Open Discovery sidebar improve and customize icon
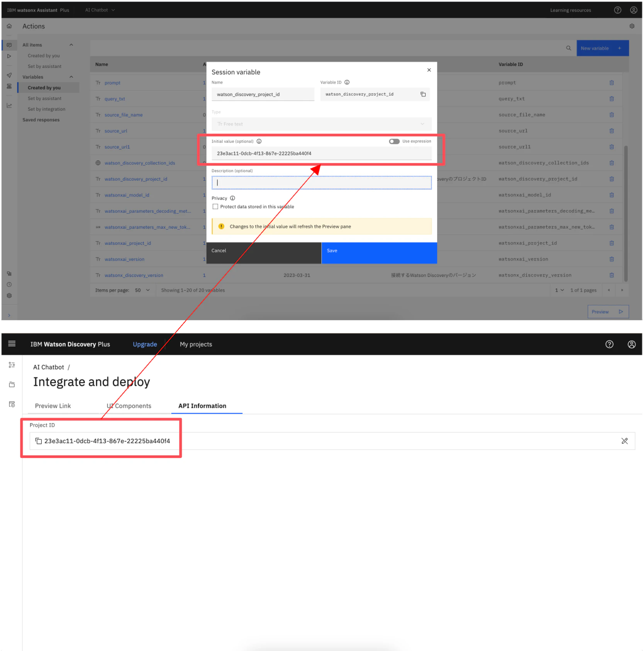The width and height of the screenshot is (644, 651). [12, 364]
